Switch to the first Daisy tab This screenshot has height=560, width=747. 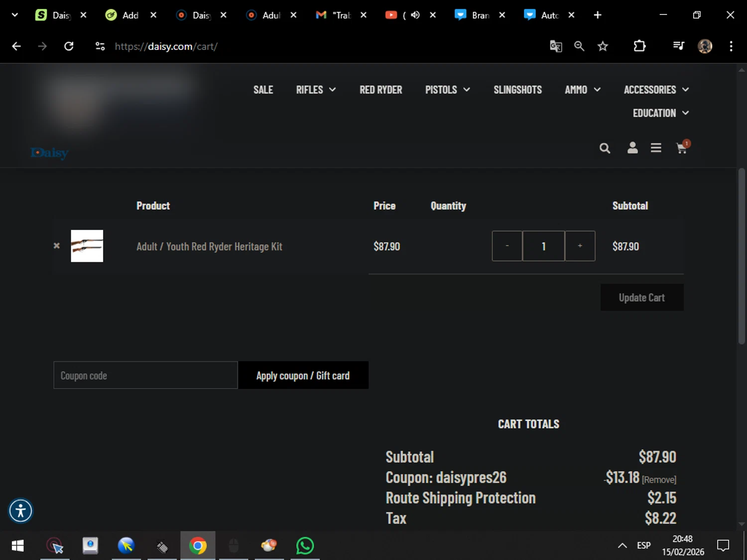pyautogui.click(x=54, y=15)
